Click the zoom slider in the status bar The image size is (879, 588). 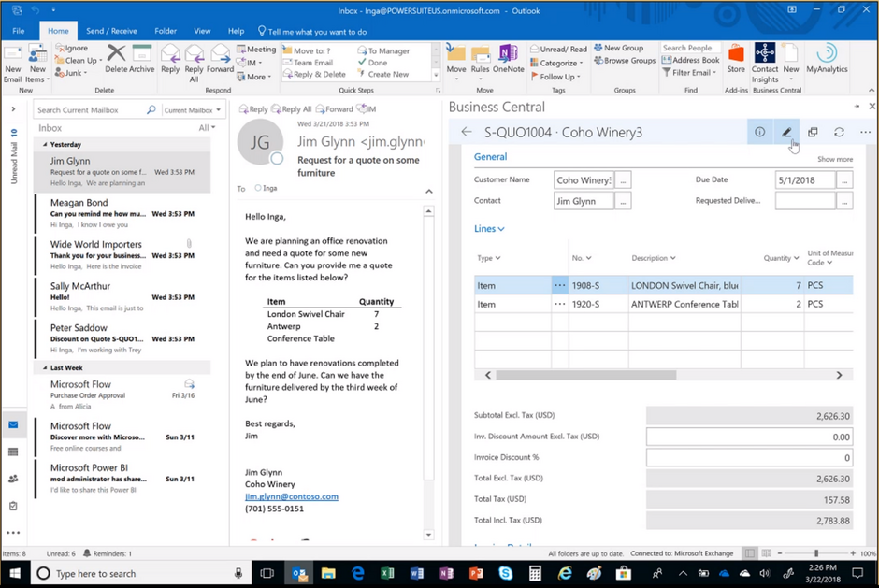(x=816, y=553)
